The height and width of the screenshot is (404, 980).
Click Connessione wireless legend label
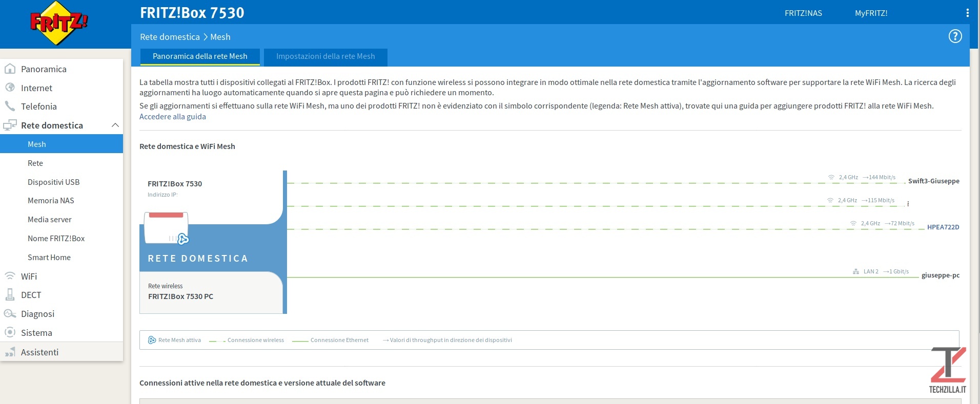coord(256,340)
